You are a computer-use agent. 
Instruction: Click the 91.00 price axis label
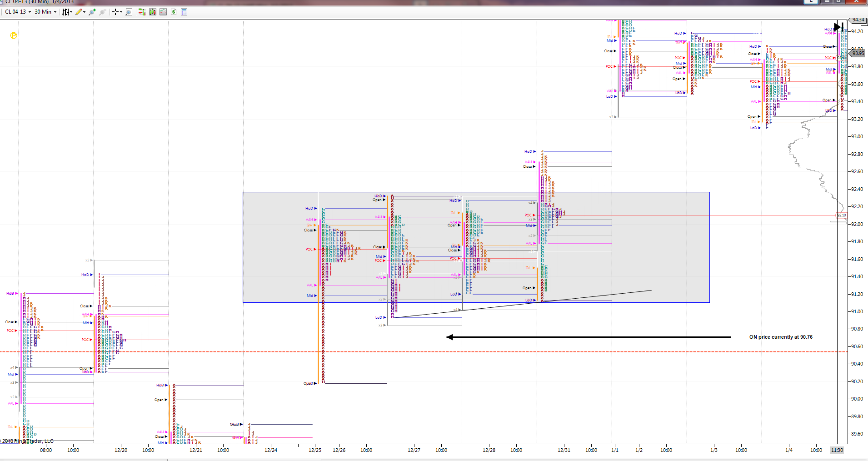point(857,311)
